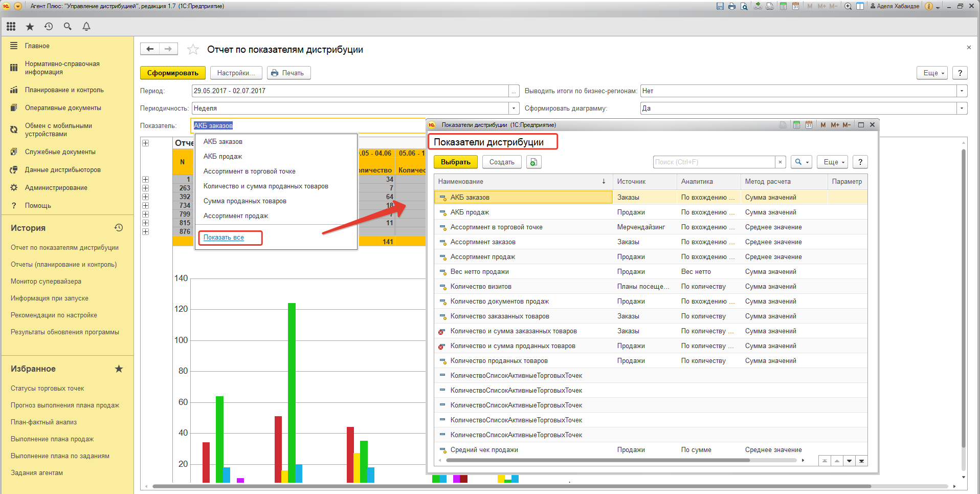Open the Главное section
Screen dimensions: 980x494
(37, 46)
